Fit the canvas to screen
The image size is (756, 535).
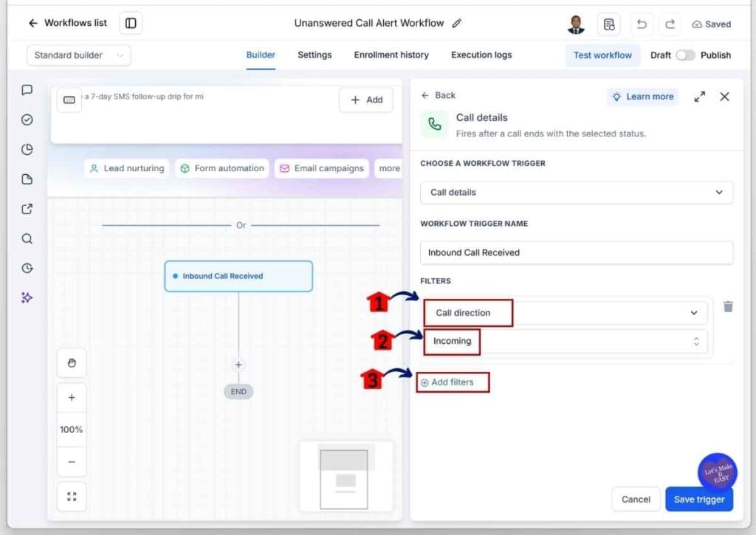(x=72, y=497)
